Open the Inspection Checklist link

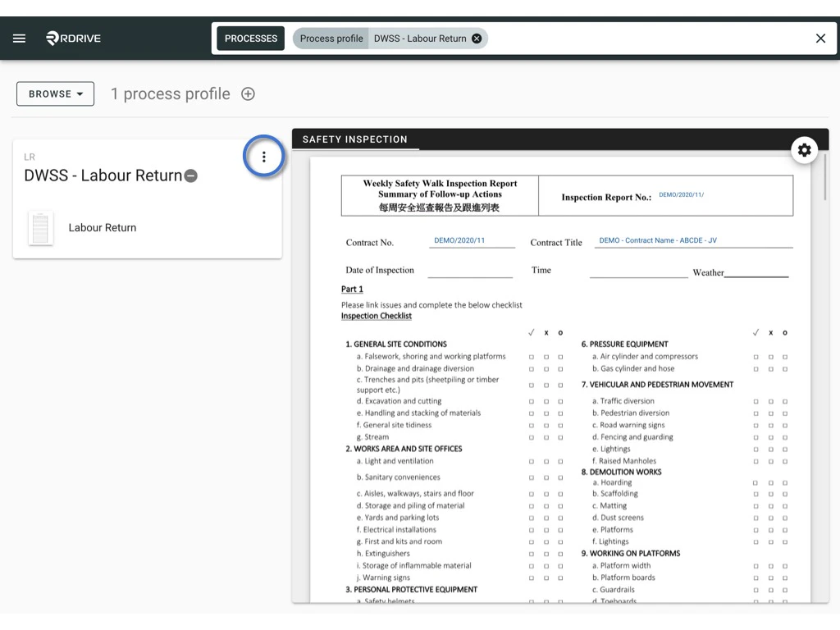376,316
